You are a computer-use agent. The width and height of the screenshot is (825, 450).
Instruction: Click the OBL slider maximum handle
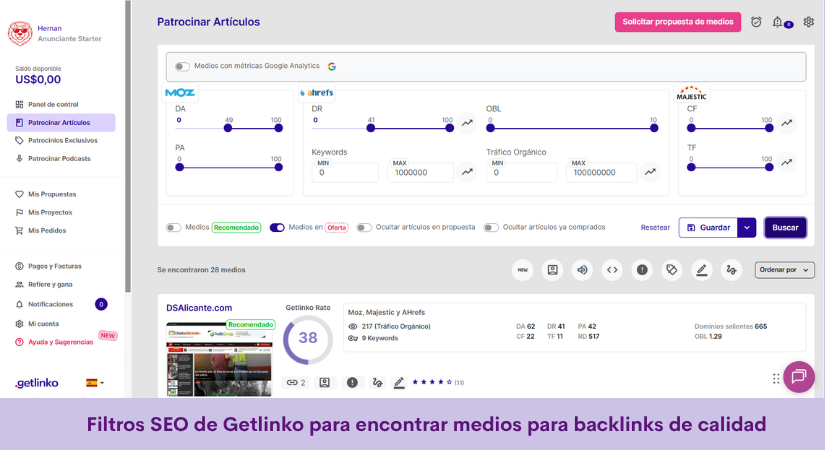(654, 128)
